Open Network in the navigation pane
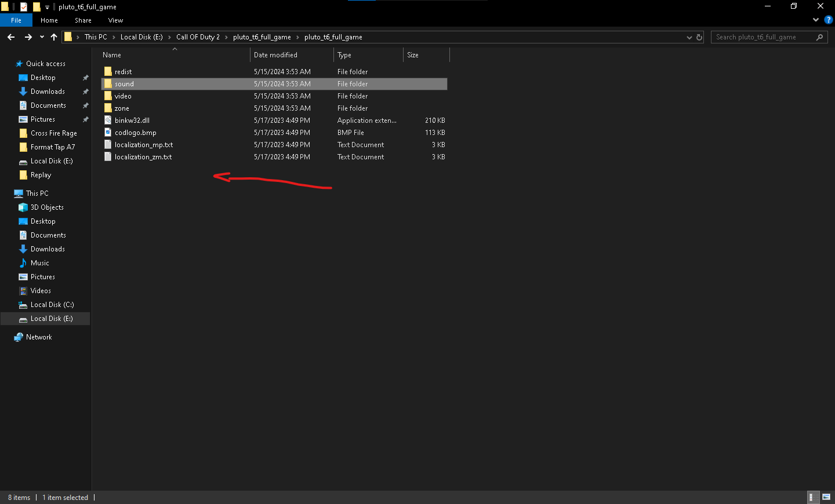Screen dimensions: 835x504 pyautogui.click(x=39, y=337)
